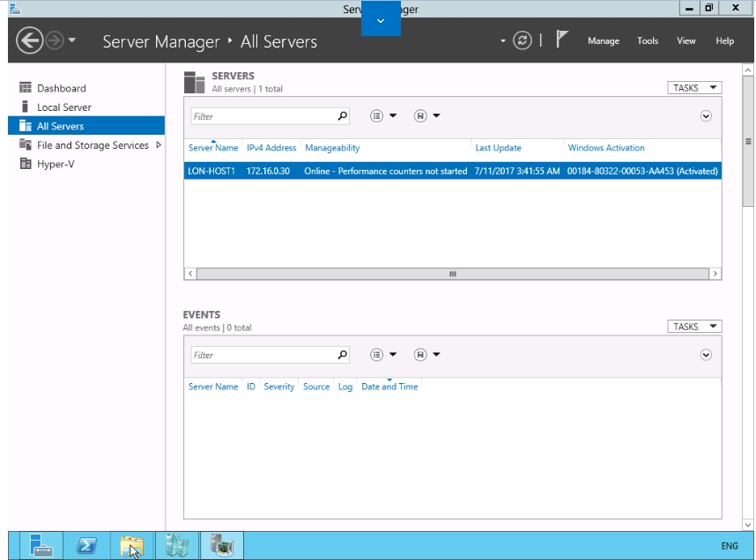Click Servers horizontal scroll left arrow
Viewport: 756px width, 560px height.
190,274
